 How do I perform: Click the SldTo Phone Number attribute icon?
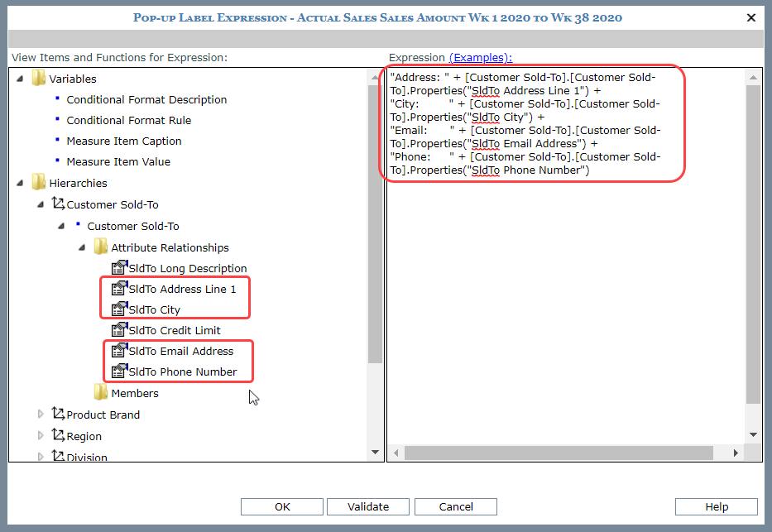click(118, 371)
